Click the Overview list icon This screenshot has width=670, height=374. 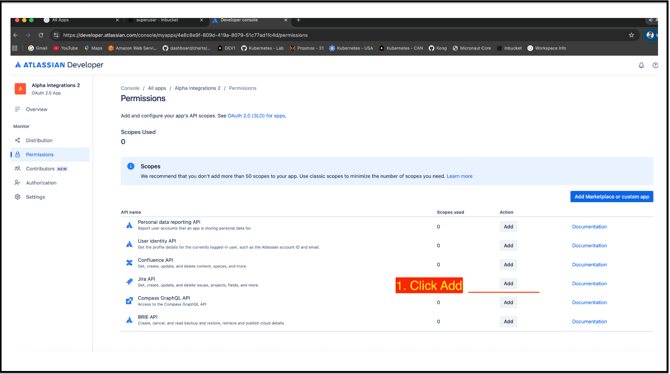[17, 109]
